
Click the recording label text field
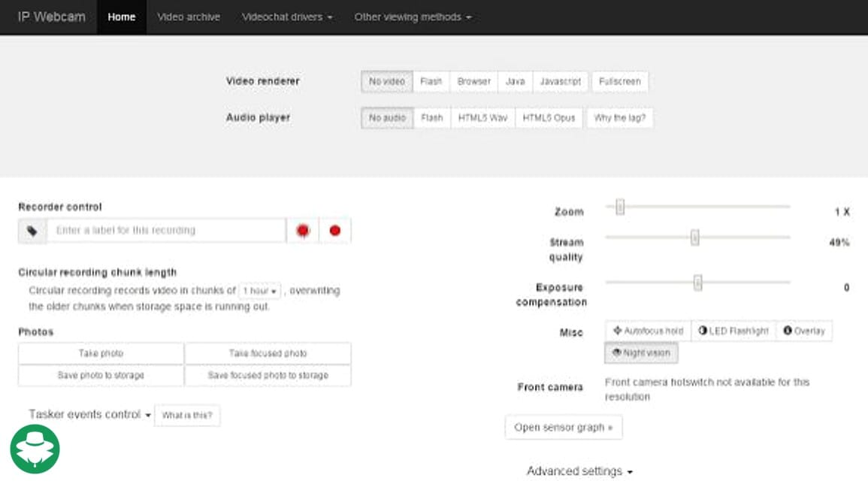pyautogui.click(x=166, y=231)
